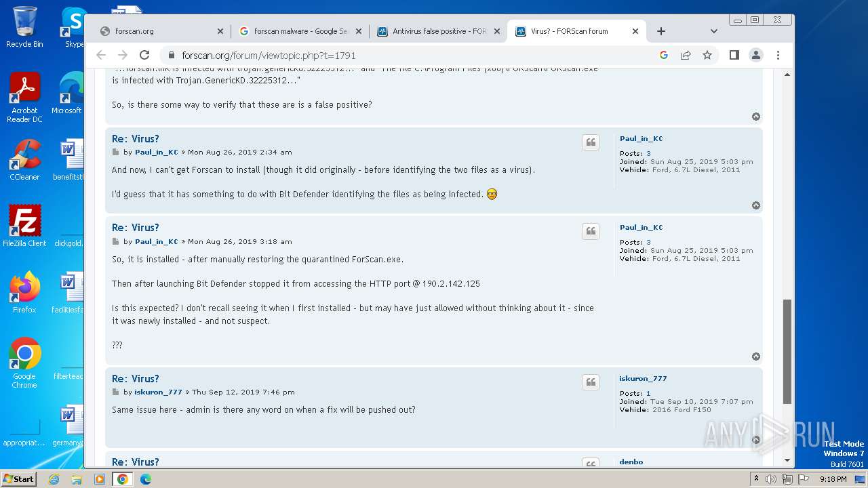Open the share page icon
Viewport: 868px width, 488px height.
(686, 55)
